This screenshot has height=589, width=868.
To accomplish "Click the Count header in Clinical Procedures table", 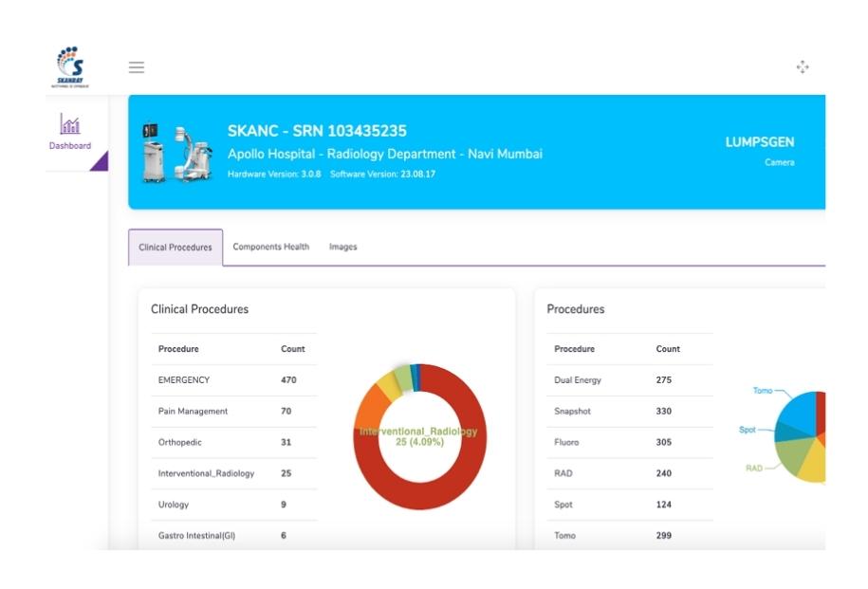I will [293, 349].
